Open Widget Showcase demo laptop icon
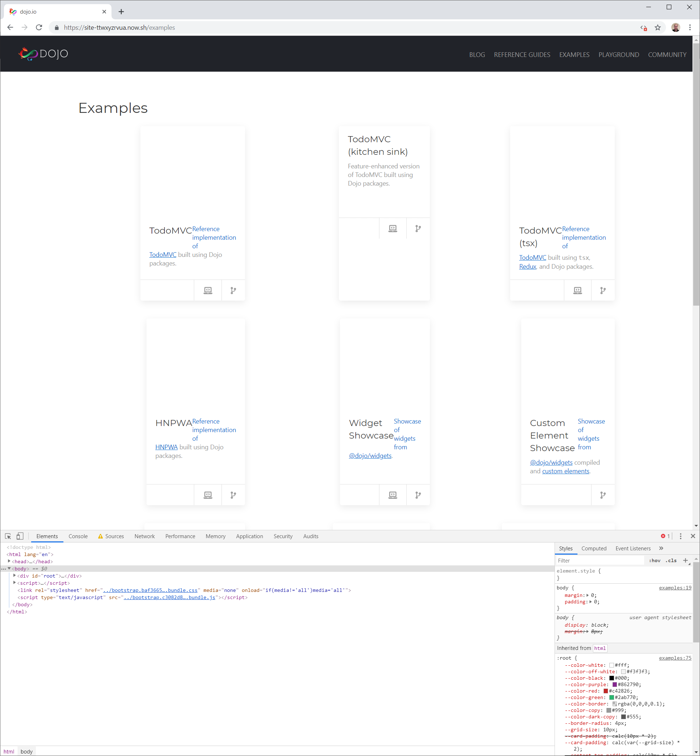This screenshot has width=700, height=756. coord(392,495)
